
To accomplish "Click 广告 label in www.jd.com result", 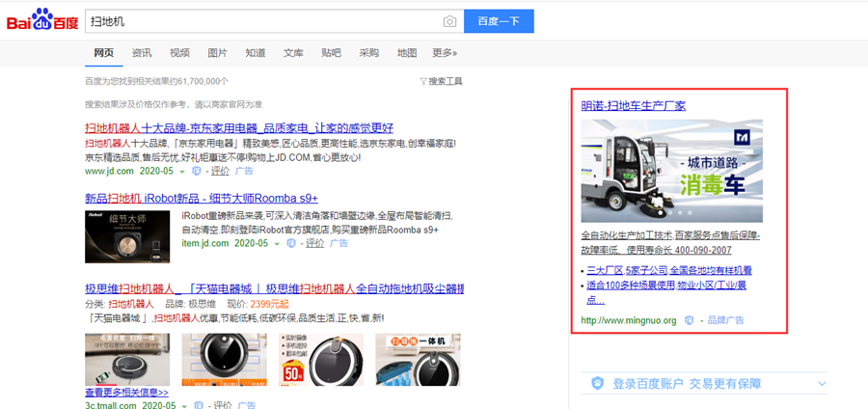I will pyautogui.click(x=244, y=171).
